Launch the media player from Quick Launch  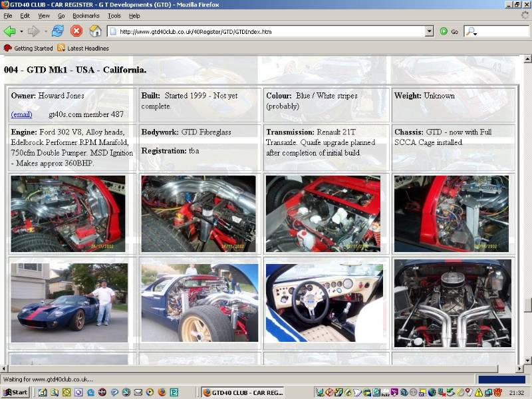[150, 392]
